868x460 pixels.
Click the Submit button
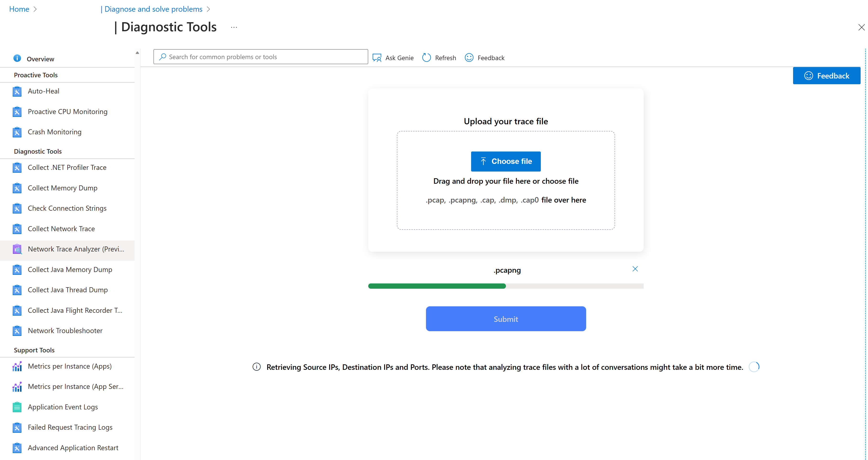505,319
